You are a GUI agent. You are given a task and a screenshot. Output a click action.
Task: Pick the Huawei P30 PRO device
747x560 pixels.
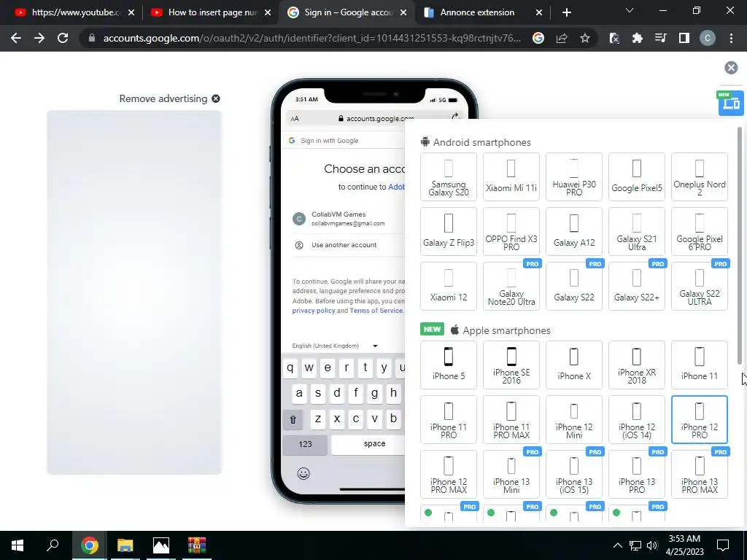tap(574, 176)
